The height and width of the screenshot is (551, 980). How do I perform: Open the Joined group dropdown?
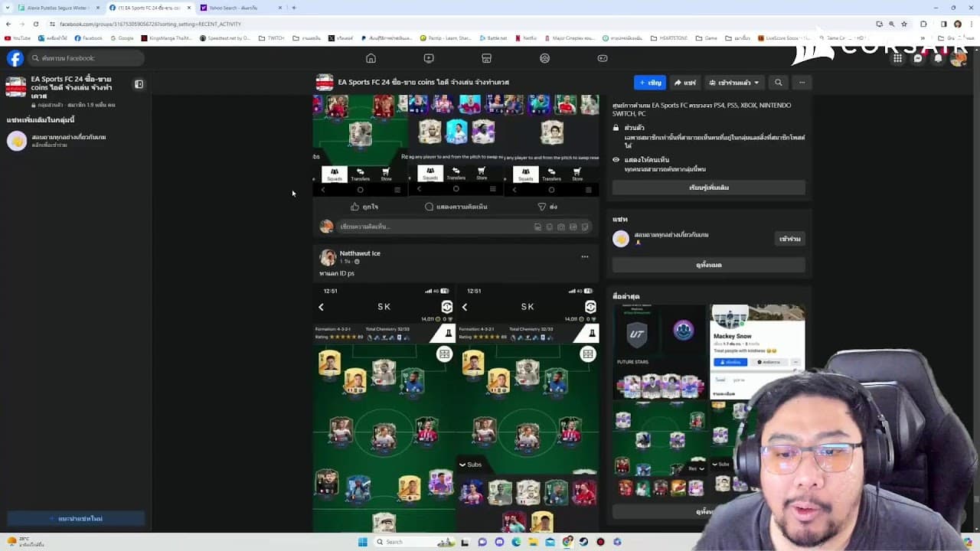tap(734, 83)
